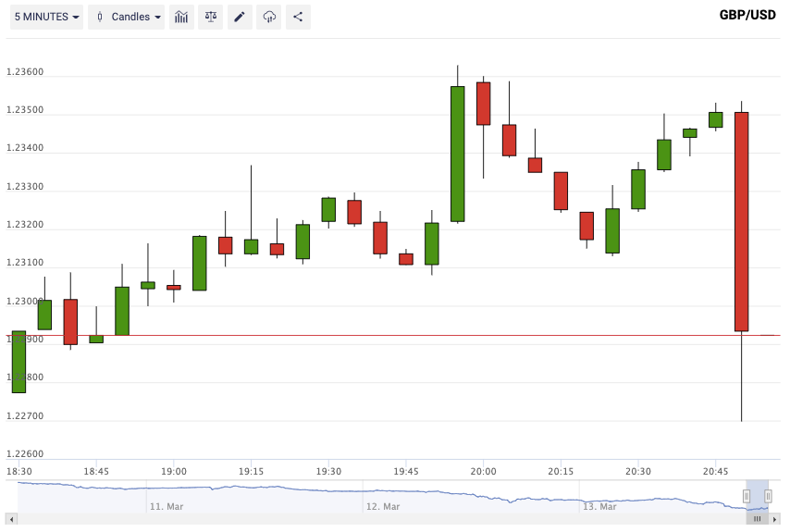Viewport: 790px width, 532px height.
Task: Click the large red candle after 20:45
Action: pos(741,222)
